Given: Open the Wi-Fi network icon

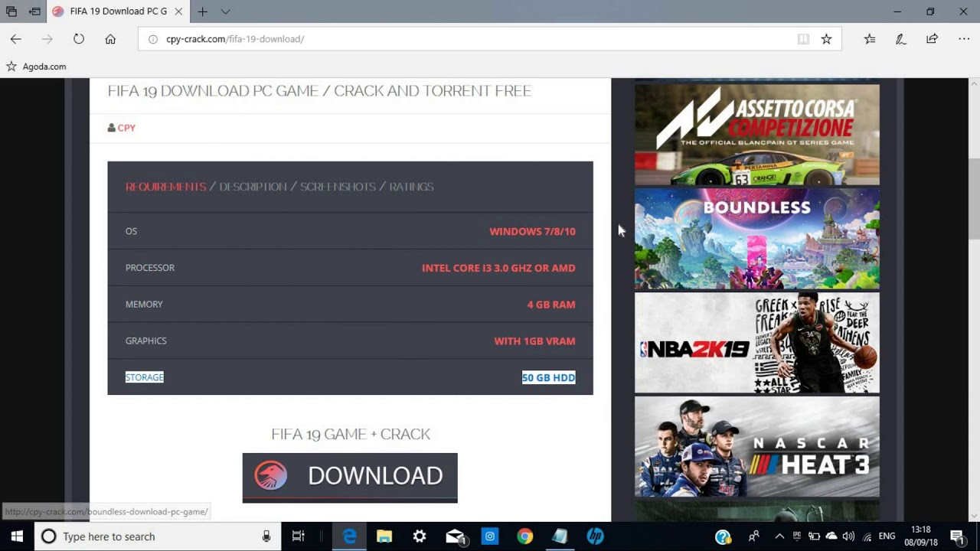Looking at the screenshot, I should [867, 536].
